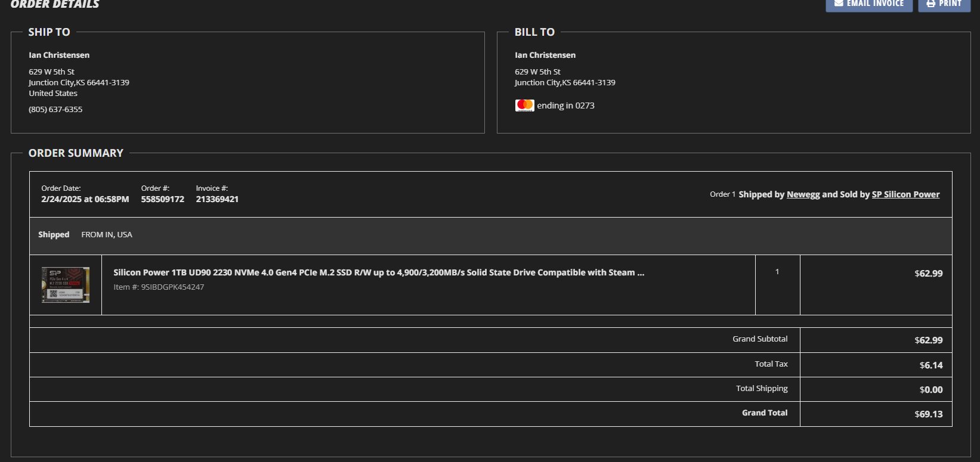The height and width of the screenshot is (462, 980).
Task: Click the printer icon on Print button
Action: click(930, 4)
